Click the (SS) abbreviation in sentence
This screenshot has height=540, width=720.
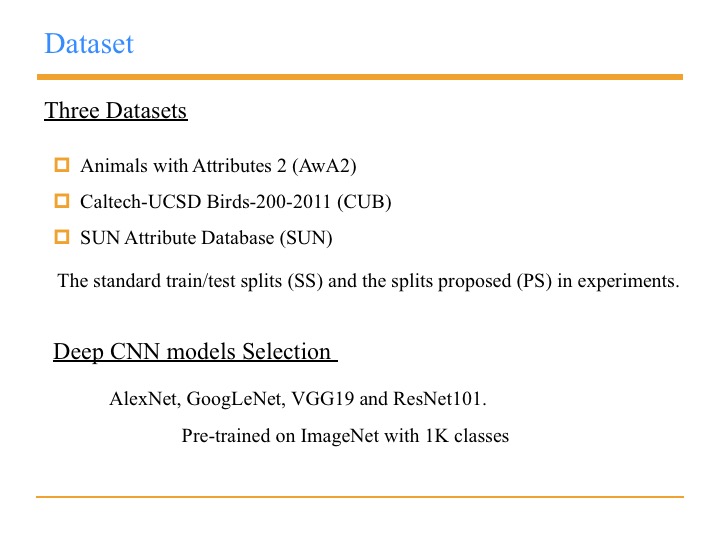(305, 281)
